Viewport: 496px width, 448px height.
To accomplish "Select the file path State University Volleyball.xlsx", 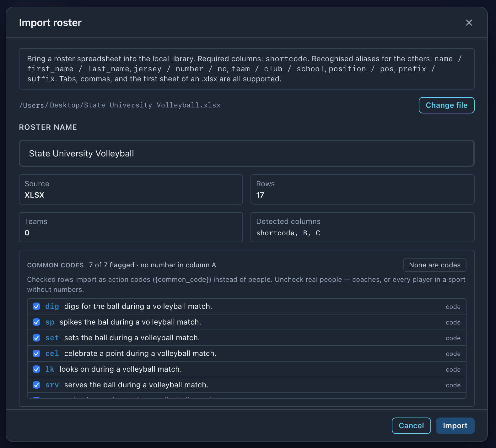I will (120, 105).
